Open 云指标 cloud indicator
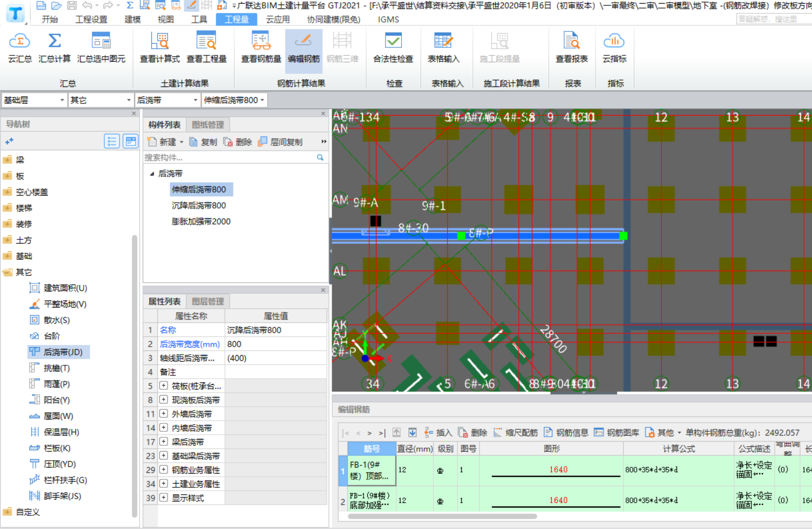 (x=614, y=48)
